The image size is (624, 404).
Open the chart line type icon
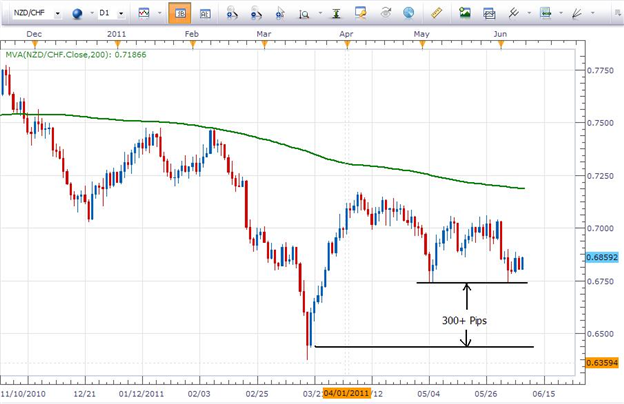coord(144,13)
